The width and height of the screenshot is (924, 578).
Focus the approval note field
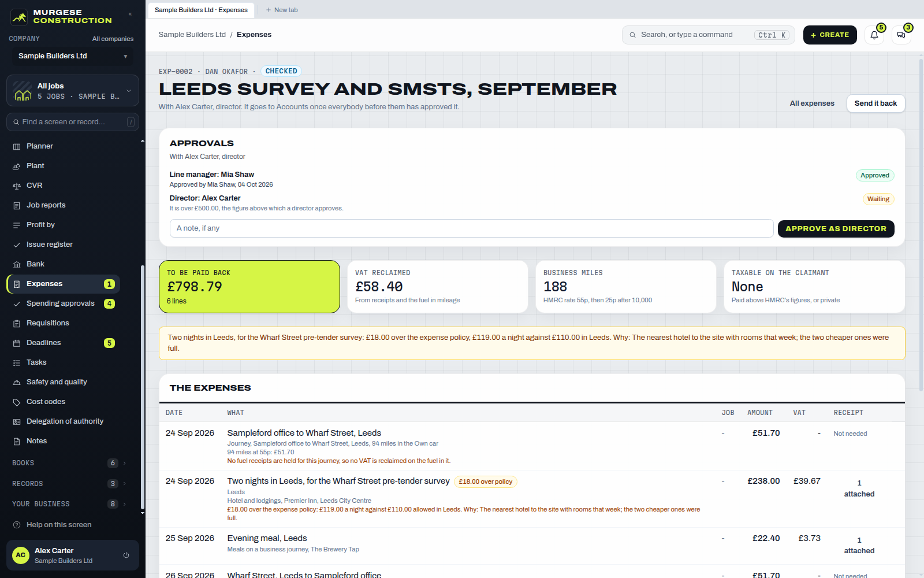pyautogui.click(x=471, y=228)
